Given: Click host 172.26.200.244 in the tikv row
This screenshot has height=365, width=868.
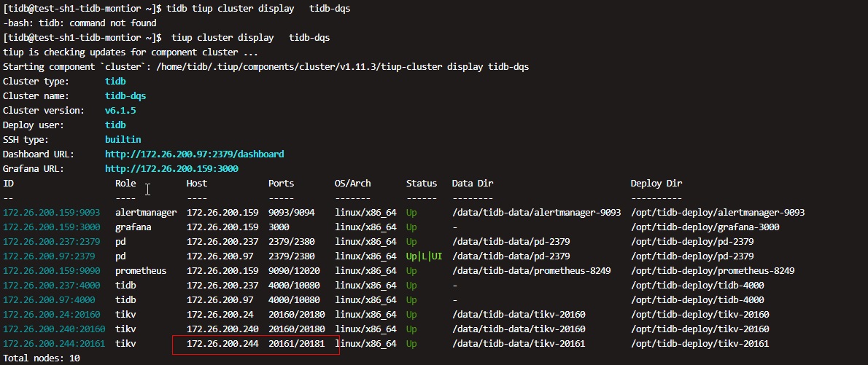Looking at the screenshot, I should 222,344.
